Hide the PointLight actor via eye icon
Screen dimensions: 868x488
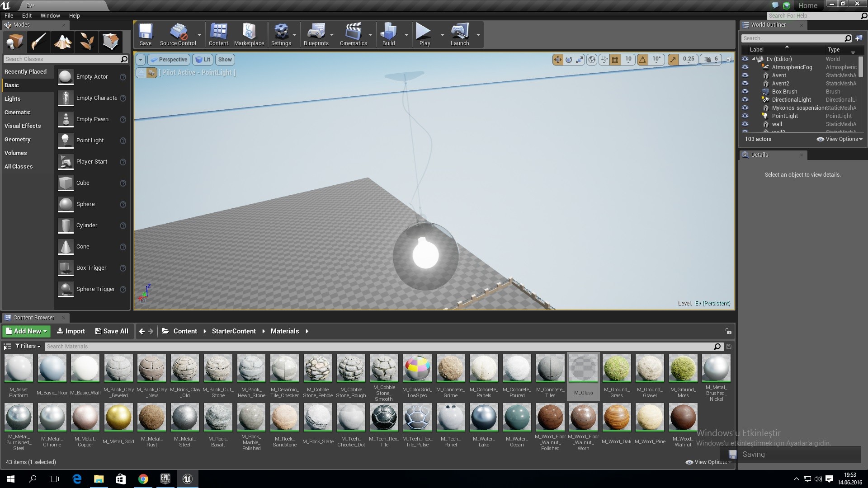(745, 116)
